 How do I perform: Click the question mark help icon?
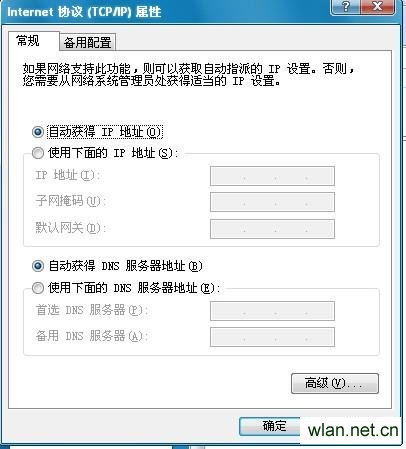[346, 6]
